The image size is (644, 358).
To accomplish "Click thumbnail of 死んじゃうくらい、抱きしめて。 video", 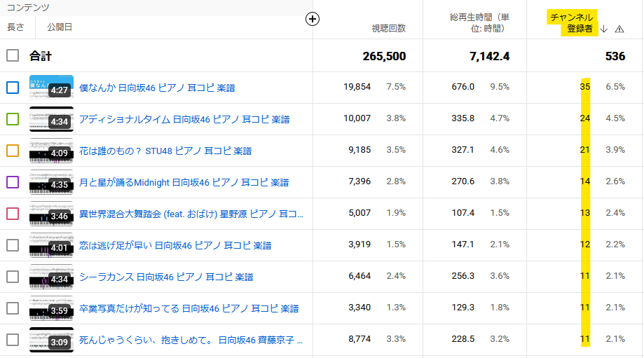I will [51, 340].
